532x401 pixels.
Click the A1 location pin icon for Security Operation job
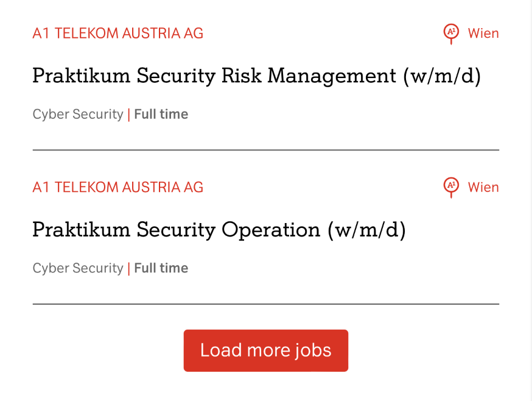[x=450, y=186]
